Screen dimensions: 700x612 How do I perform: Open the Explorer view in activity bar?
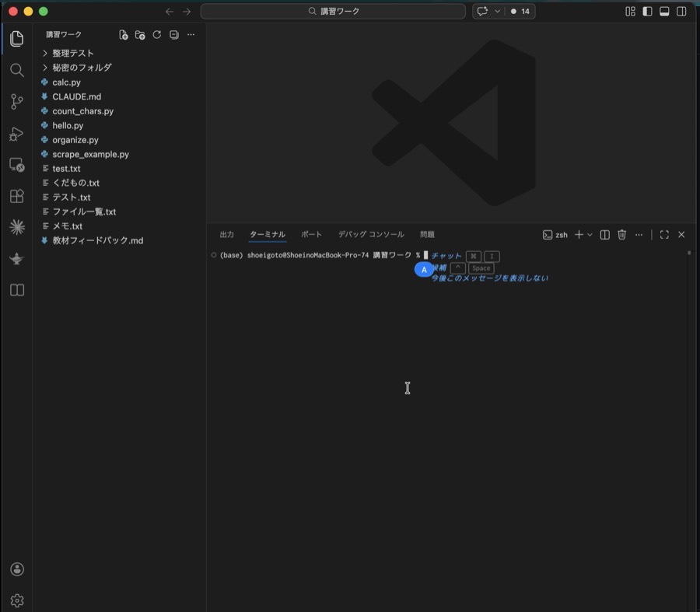[x=16, y=38]
